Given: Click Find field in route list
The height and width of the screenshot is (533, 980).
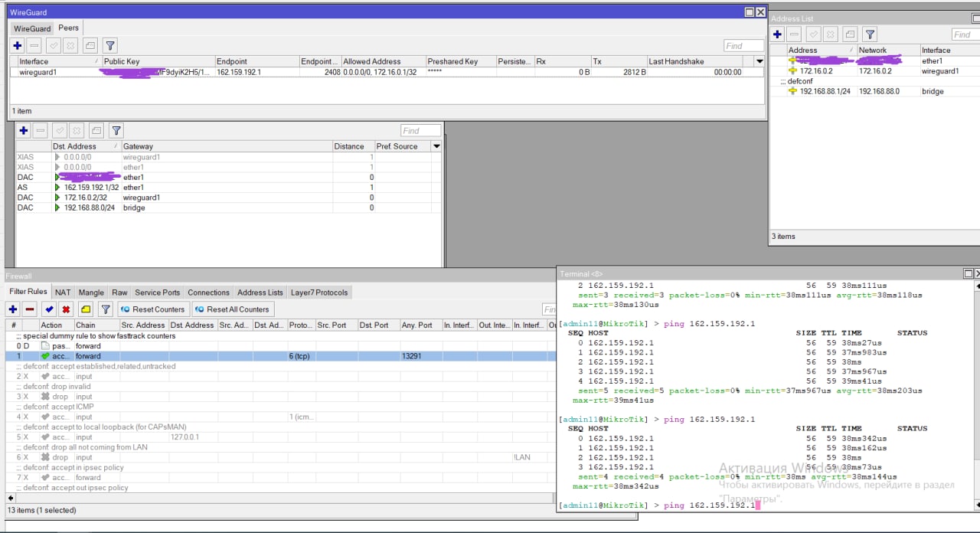Looking at the screenshot, I should point(421,131).
